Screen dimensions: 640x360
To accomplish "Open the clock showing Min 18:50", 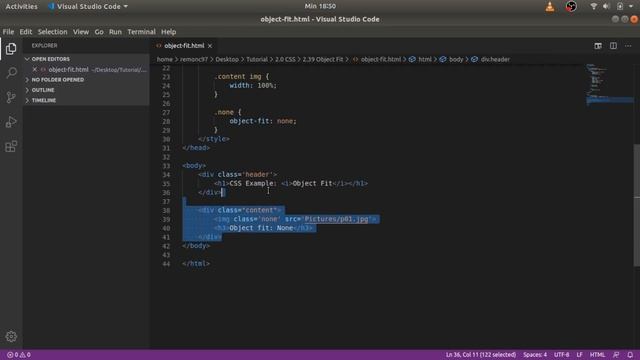I will 320,7.
